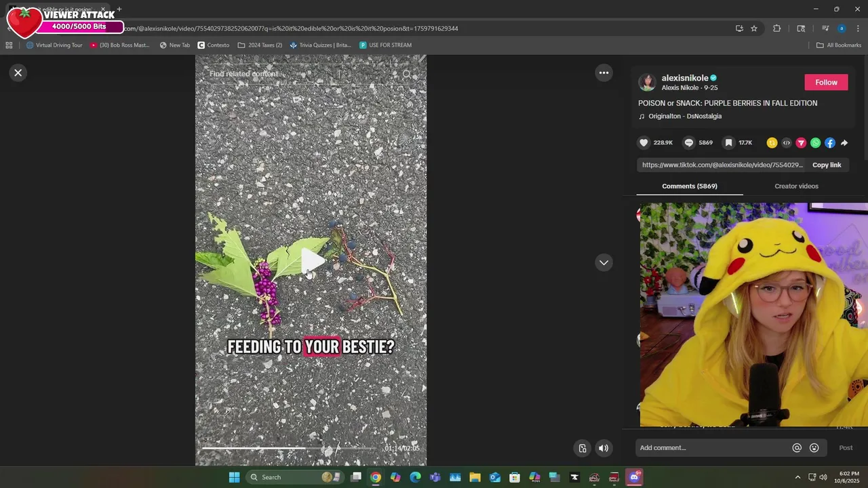Open Chrome extensions puzzle icon
The image size is (868, 488).
(777, 28)
